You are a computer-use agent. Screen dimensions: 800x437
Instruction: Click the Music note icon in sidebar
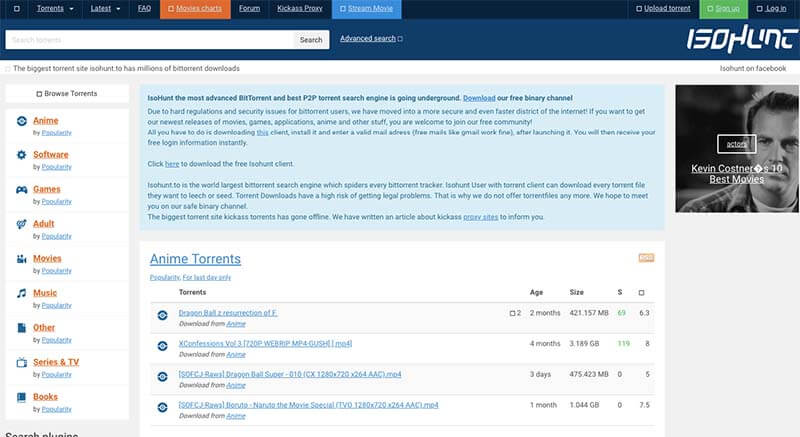(x=21, y=293)
